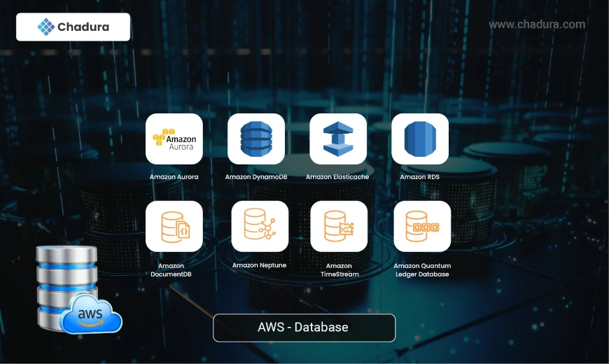Click the "Amazon Aurora" label text

coord(174,177)
